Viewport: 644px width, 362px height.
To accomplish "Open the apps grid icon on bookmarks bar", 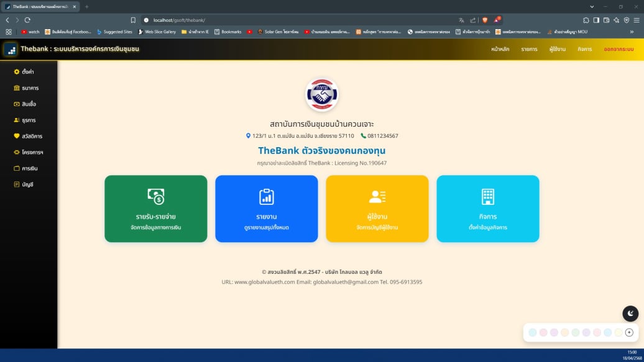I will (x=9, y=32).
